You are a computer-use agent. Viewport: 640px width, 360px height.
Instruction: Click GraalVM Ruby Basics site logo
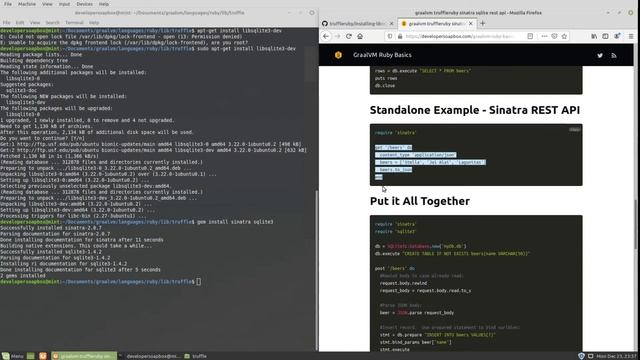pos(338,55)
